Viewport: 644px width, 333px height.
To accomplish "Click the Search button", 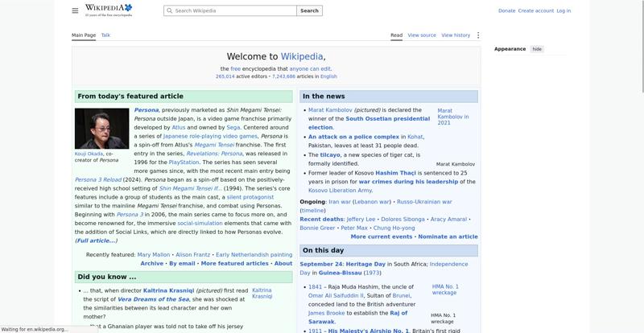I will pos(309,10).
